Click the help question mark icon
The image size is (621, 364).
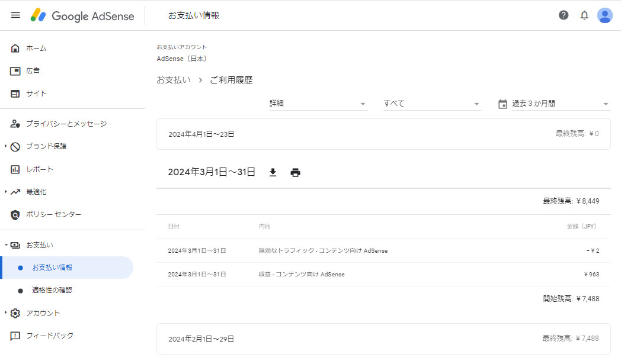[x=564, y=15]
